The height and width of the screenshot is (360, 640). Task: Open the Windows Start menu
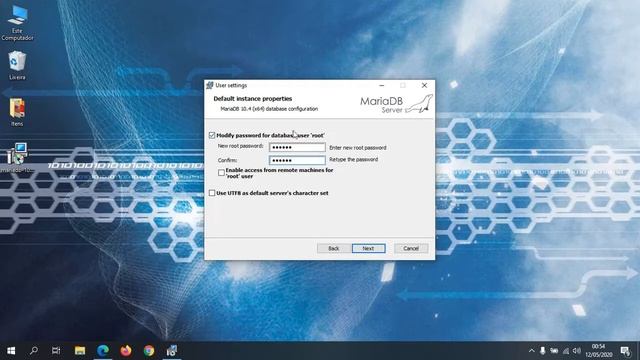[x=11, y=351]
